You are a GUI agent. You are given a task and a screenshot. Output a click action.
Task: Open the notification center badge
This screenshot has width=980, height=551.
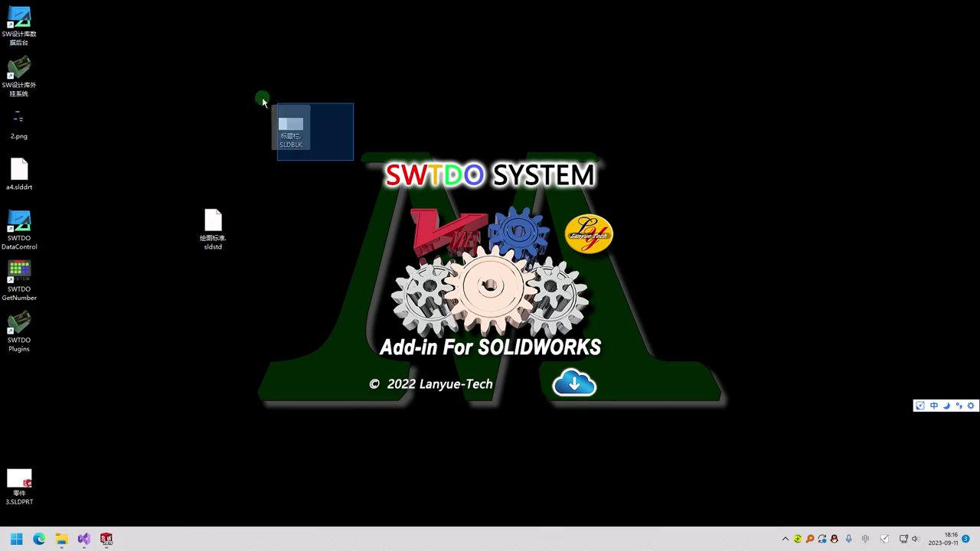[966, 539]
